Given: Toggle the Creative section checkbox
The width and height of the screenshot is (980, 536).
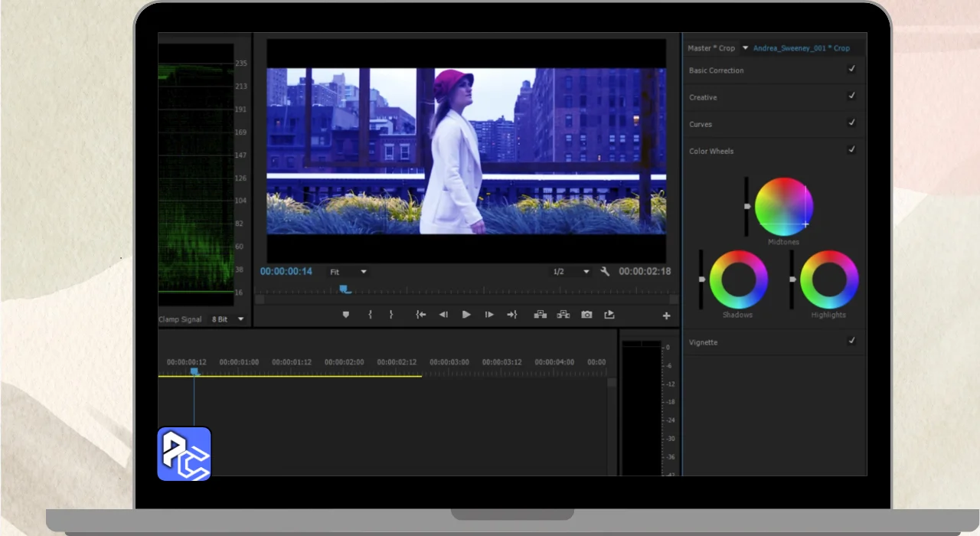Looking at the screenshot, I should coord(851,96).
